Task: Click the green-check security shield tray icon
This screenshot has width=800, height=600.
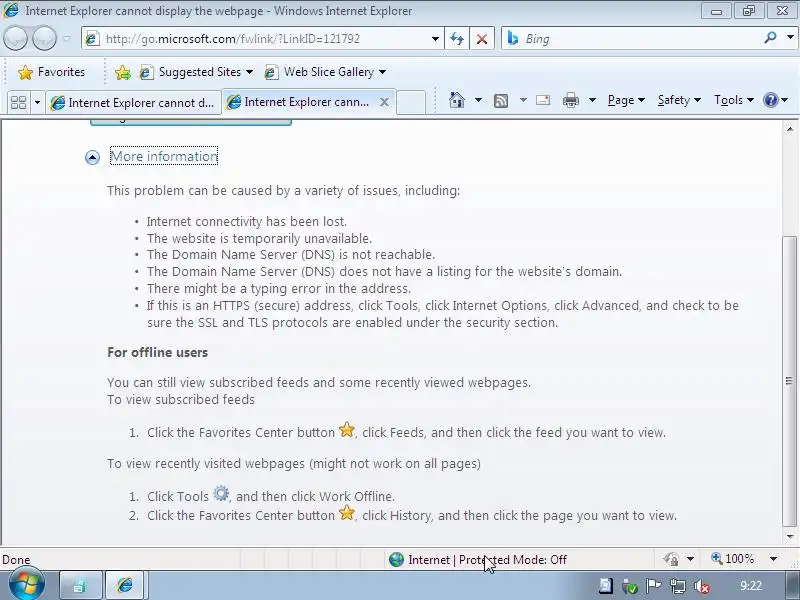Action: point(630,587)
